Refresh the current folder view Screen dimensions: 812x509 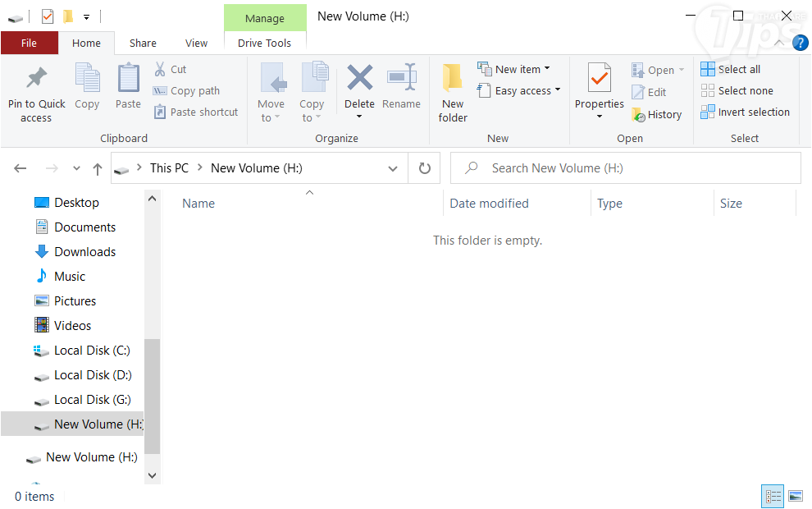click(x=425, y=168)
